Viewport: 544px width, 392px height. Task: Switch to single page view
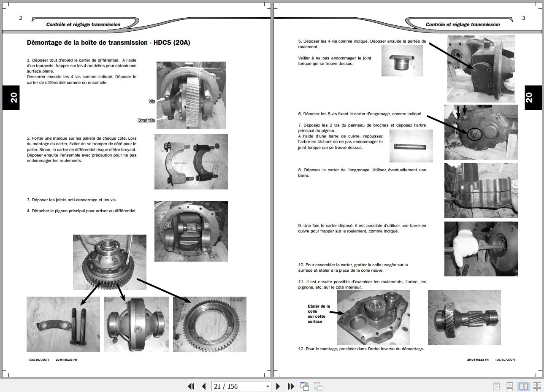tap(497, 386)
